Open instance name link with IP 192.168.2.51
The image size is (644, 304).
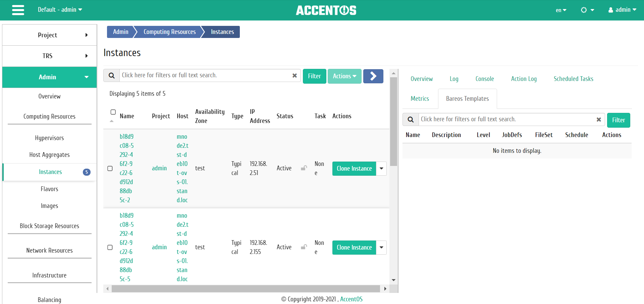point(126,168)
